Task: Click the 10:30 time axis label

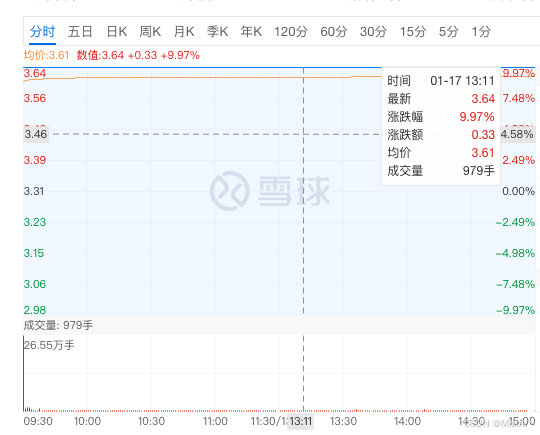Action: point(151,421)
